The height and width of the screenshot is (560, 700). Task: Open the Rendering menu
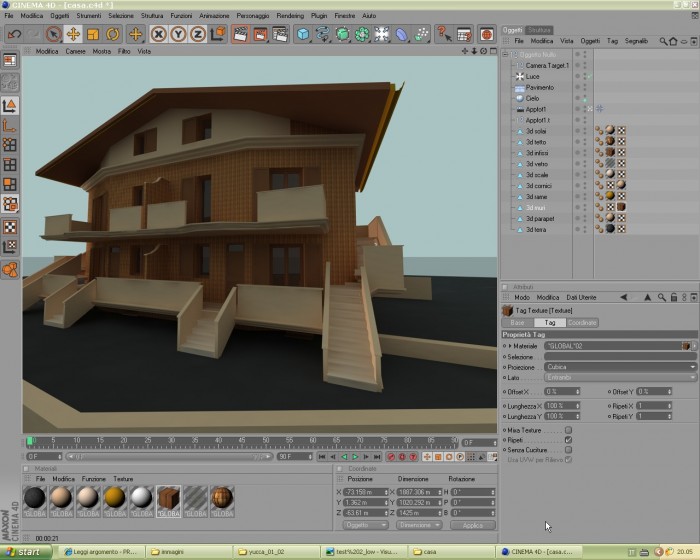tap(290, 16)
